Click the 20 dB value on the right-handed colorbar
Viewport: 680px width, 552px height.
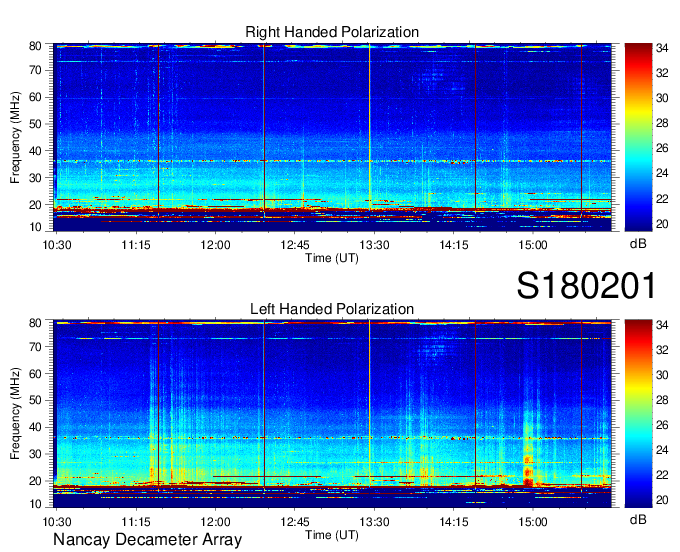(x=662, y=224)
